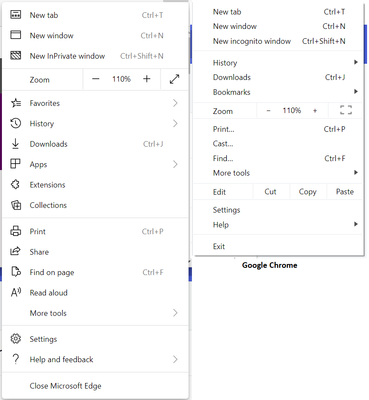Decrease zoom with Chrome minus button
Image resolution: width=369 pixels, height=400 pixels.
point(269,111)
